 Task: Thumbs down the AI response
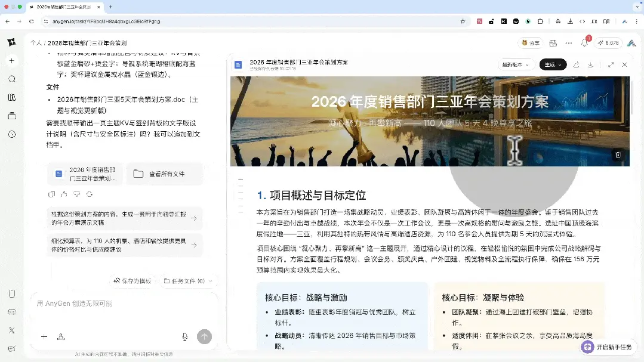78,193
